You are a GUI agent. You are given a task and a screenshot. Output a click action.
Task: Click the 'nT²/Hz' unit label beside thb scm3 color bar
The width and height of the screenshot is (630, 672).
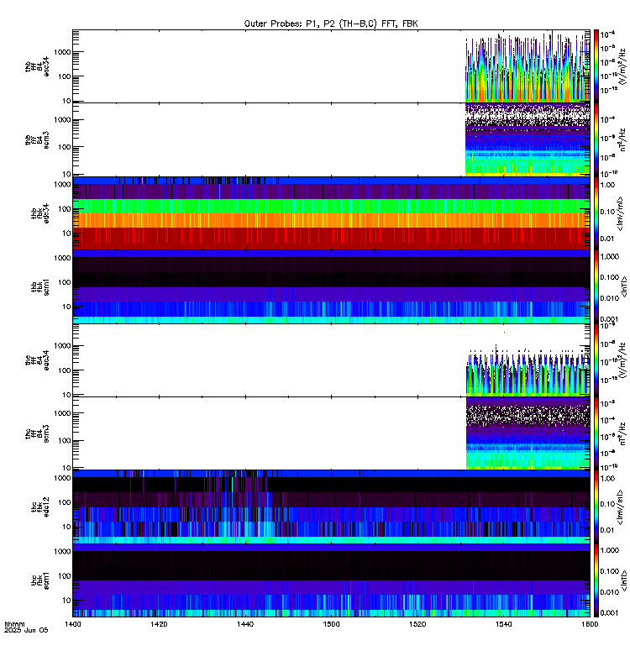point(624,139)
